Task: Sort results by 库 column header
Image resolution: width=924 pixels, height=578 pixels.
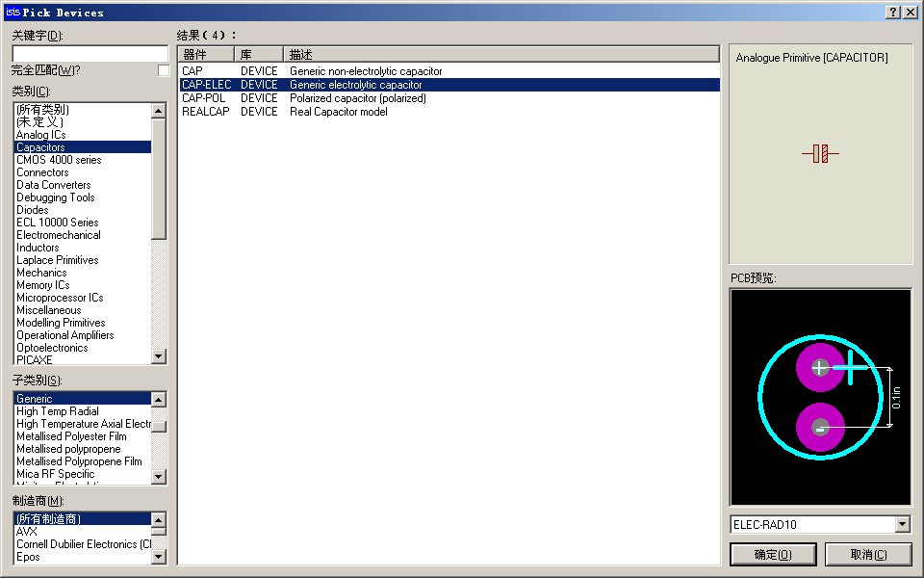Action: click(259, 55)
